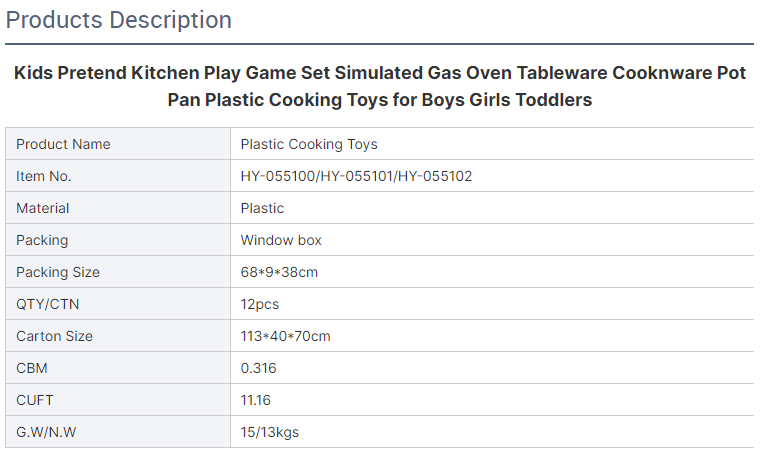766x457 pixels.
Task: Click the G.W/N.W label cell
Action: [x=118, y=432]
